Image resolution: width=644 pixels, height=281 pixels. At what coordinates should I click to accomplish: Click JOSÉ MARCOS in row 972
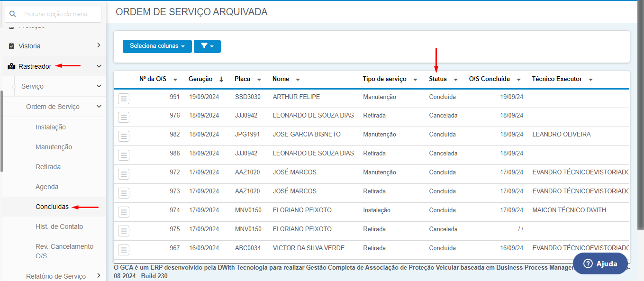pyautogui.click(x=295, y=172)
